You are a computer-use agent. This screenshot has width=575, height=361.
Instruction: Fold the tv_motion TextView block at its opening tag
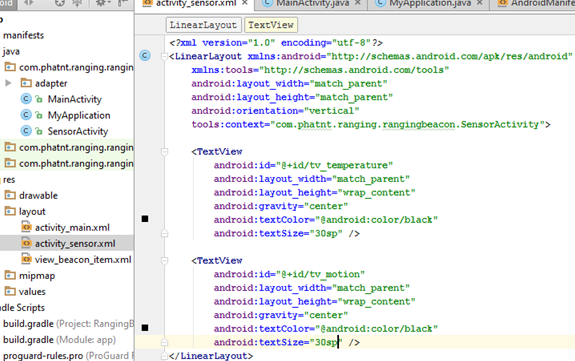[164, 260]
